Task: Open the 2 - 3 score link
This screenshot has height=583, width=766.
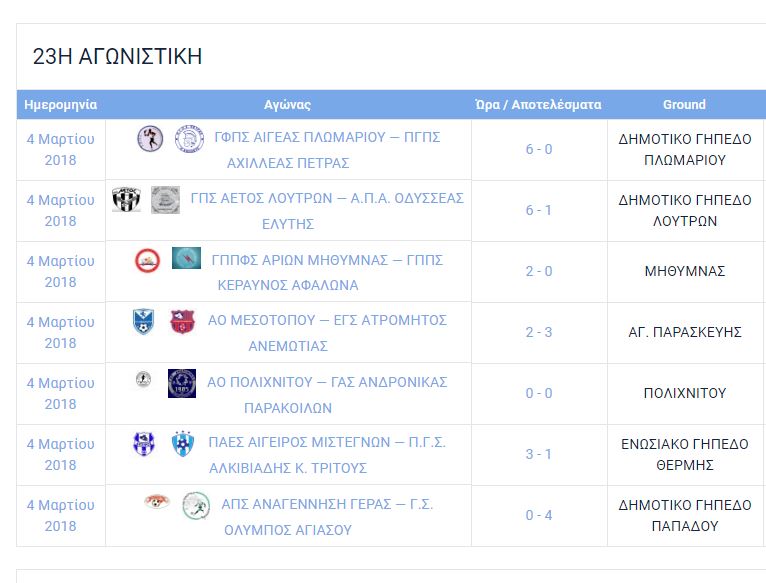Action: click(539, 332)
